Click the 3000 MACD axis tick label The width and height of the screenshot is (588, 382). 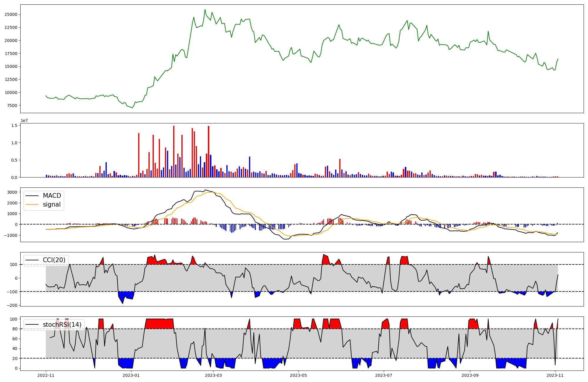click(12, 192)
